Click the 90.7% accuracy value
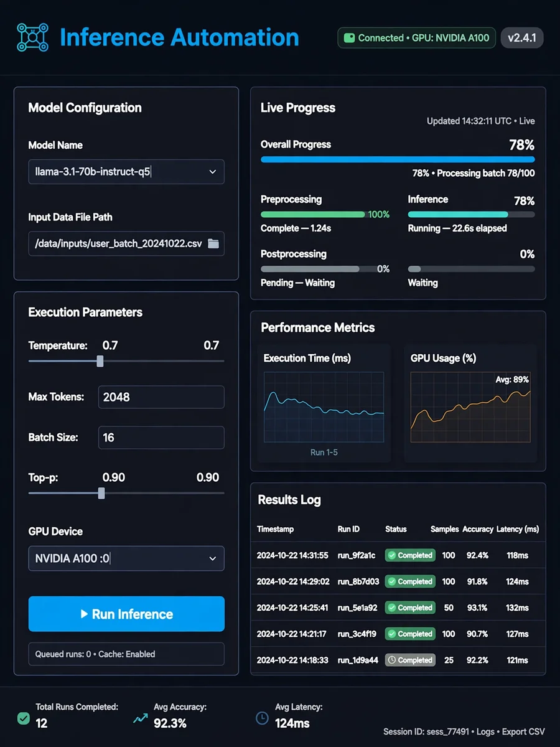 (x=477, y=634)
